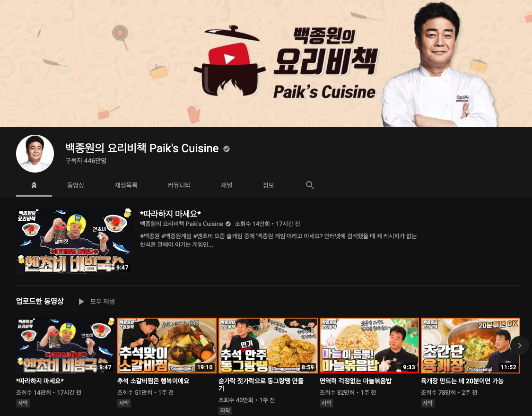Click the 자막 badge under first *따라하지 마세요* video
Image resolution: width=532 pixels, height=416 pixels.
coord(23,403)
